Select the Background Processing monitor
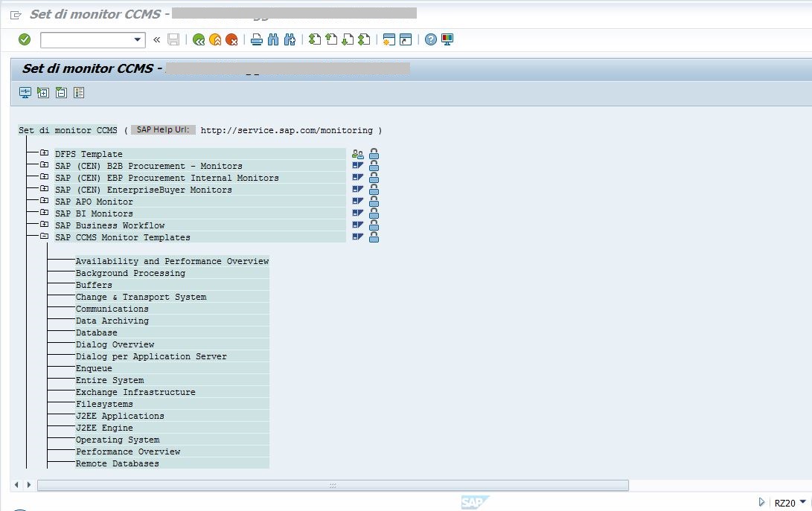Screen dimensions: 812x511 [130, 273]
